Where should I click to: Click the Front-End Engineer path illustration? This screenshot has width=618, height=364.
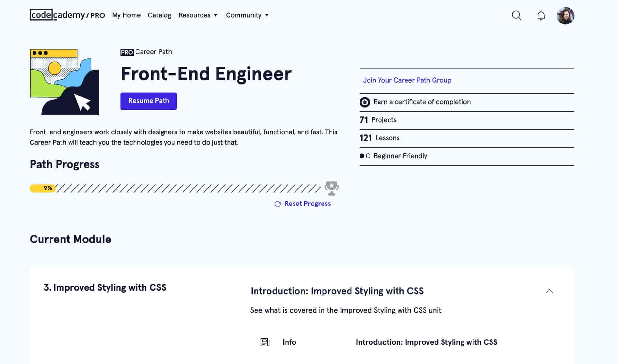pyautogui.click(x=65, y=82)
